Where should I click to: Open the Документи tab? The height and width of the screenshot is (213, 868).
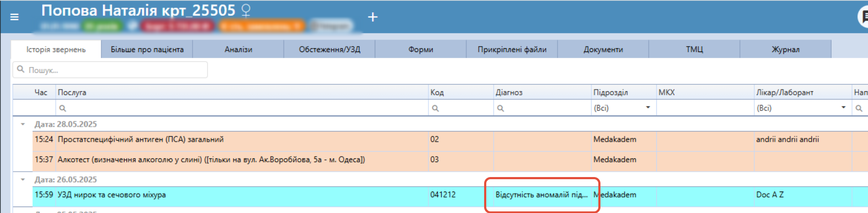pyautogui.click(x=603, y=49)
